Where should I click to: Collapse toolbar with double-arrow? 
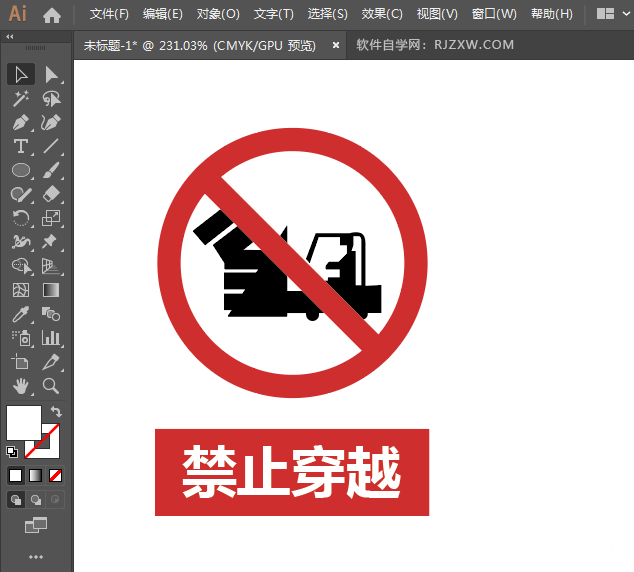(10, 37)
